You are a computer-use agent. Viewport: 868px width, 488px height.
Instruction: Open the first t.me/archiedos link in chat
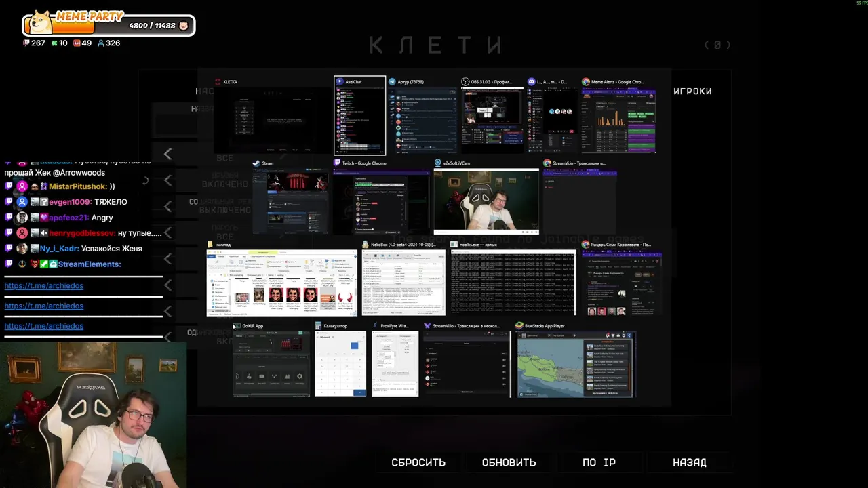[x=44, y=285]
